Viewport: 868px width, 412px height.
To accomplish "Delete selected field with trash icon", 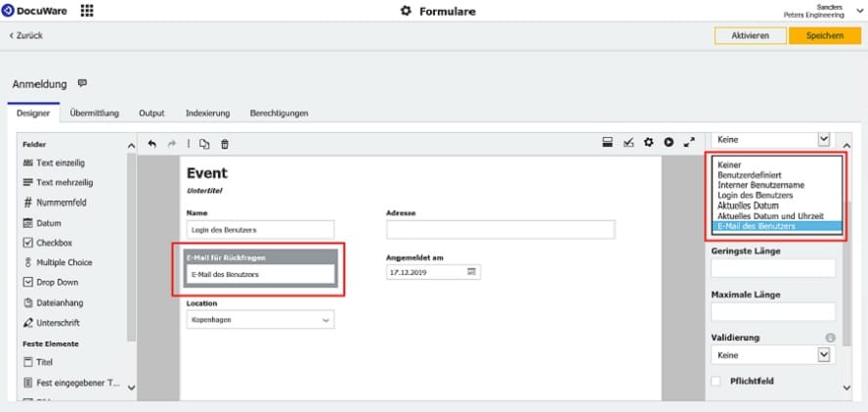I will pos(225,144).
